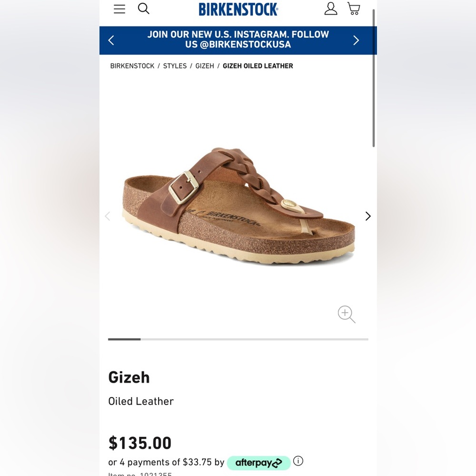Click the zoom magnifier on the product image

[346, 314]
